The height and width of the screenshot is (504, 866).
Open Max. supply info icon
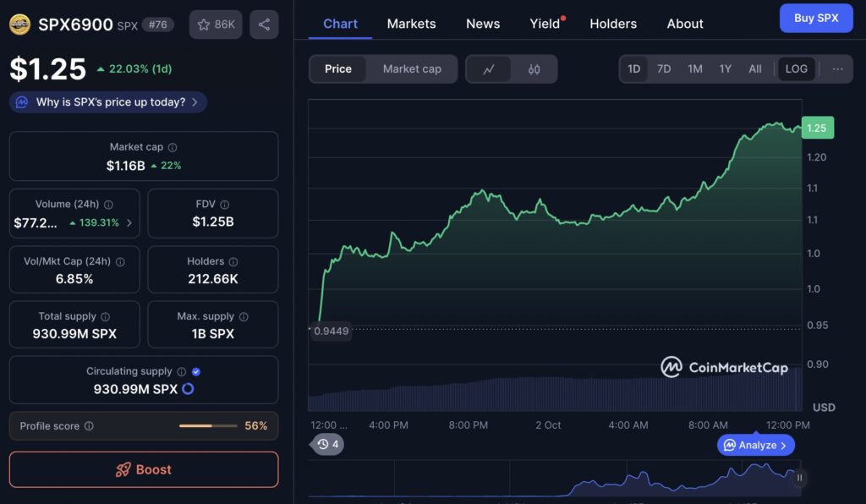[244, 316]
